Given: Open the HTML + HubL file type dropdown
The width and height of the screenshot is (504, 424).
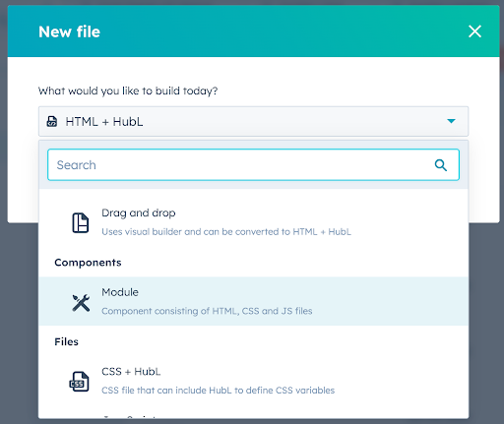Looking at the screenshot, I should [x=253, y=121].
